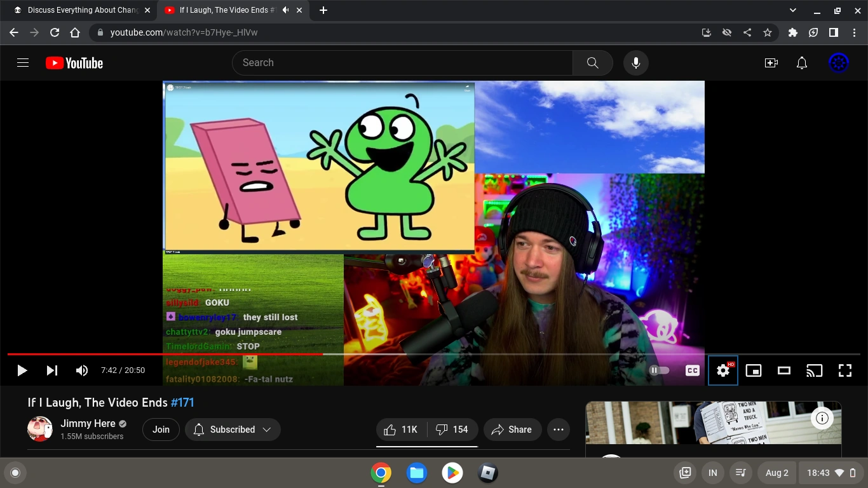Open the YouTube guide hamburger menu
Image resolution: width=868 pixels, height=488 pixels.
(23, 63)
